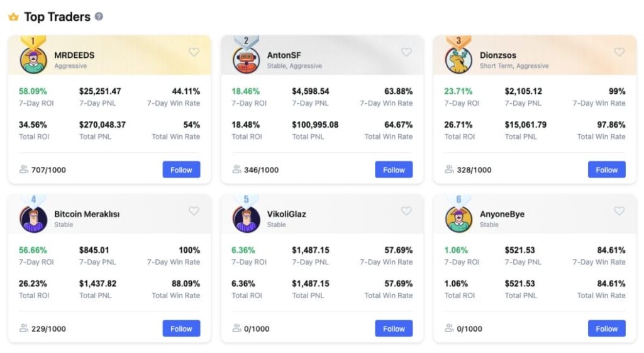Follow trader Dionzsos

click(x=607, y=169)
